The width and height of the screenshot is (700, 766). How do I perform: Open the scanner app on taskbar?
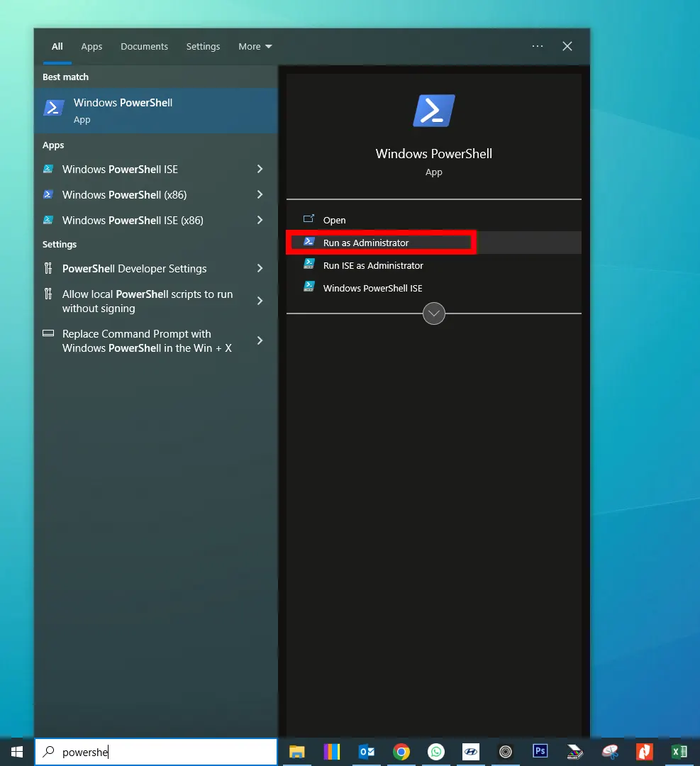575,752
